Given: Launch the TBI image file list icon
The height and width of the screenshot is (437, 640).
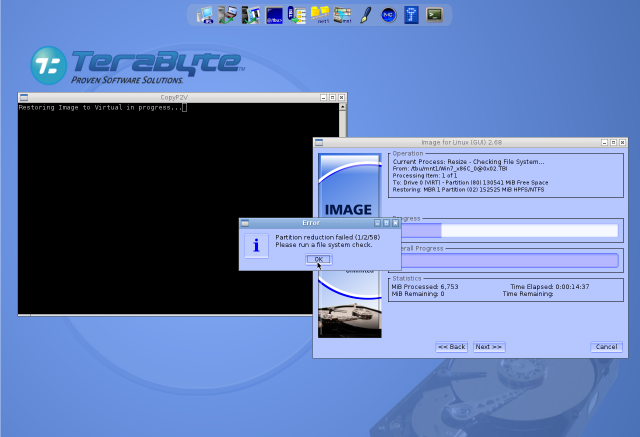Looking at the screenshot, I should click(297, 15).
